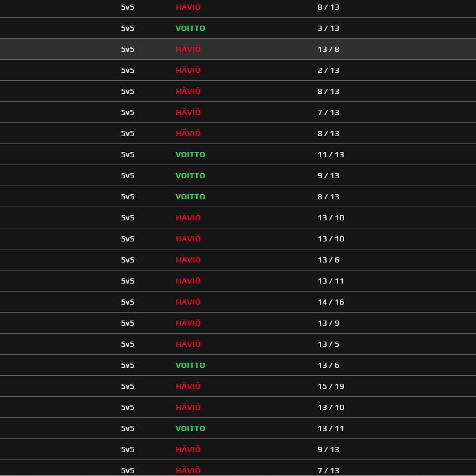This screenshot has height=476, width=476.
Task: Select the HÄVIÖ label beside score 15 / 19
Action: point(188,386)
